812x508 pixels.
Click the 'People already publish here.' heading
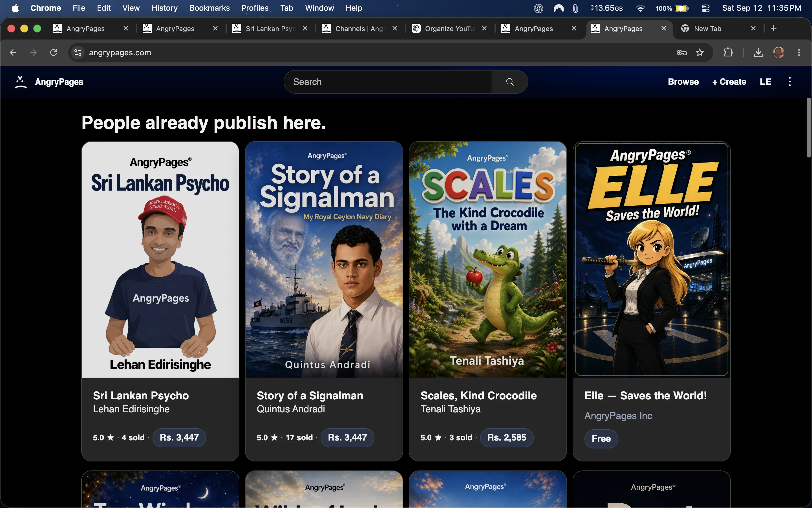pyautogui.click(x=203, y=123)
